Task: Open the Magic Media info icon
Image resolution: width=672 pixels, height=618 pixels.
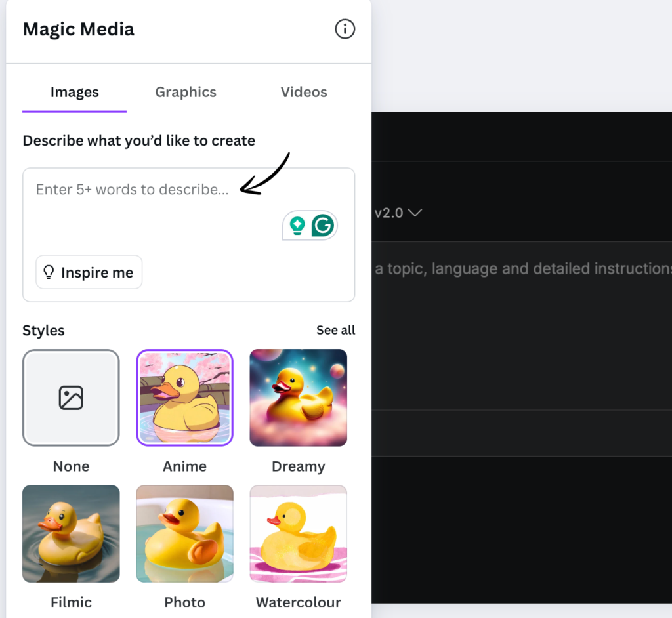Action: tap(345, 29)
